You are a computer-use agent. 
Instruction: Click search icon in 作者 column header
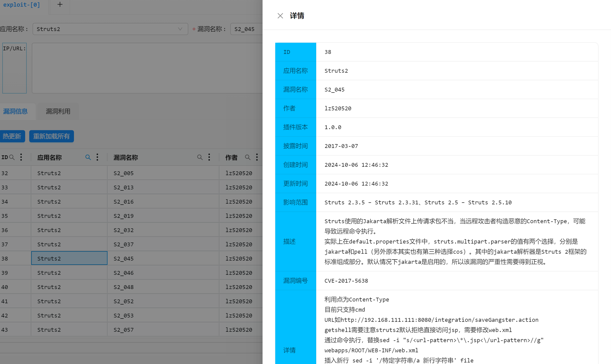[x=248, y=157]
